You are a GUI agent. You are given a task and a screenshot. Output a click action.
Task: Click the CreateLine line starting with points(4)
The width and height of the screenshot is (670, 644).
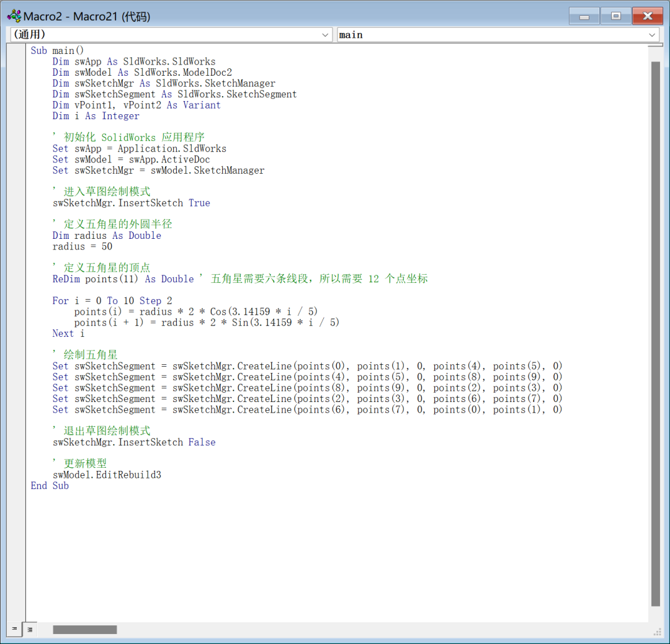pos(307,377)
